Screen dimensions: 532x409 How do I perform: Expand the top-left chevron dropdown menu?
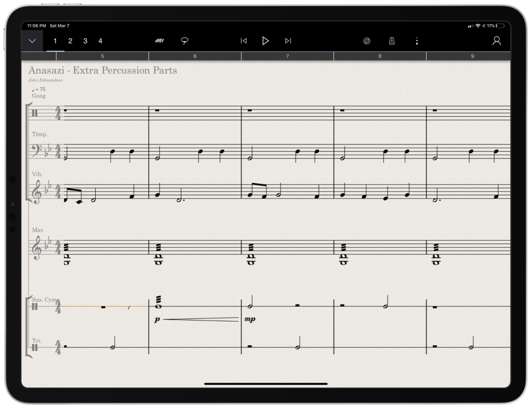point(32,41)
